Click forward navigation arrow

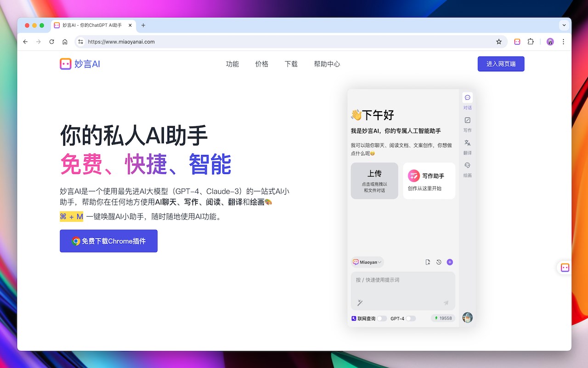(x=38, y=41)
